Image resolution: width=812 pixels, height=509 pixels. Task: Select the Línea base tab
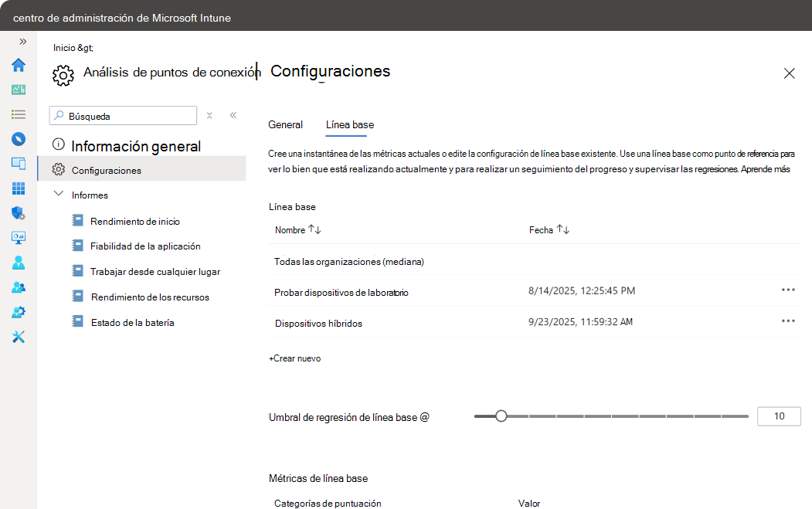click(x=349, y=125)
